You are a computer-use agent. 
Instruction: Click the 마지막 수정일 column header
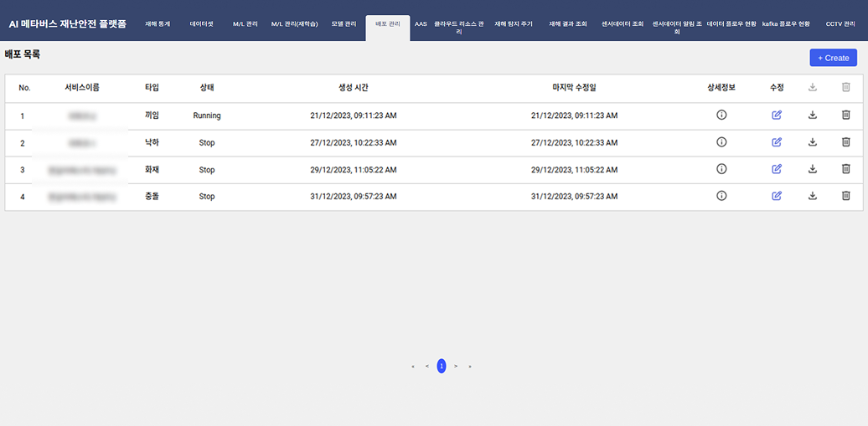[x=574, y=87]
